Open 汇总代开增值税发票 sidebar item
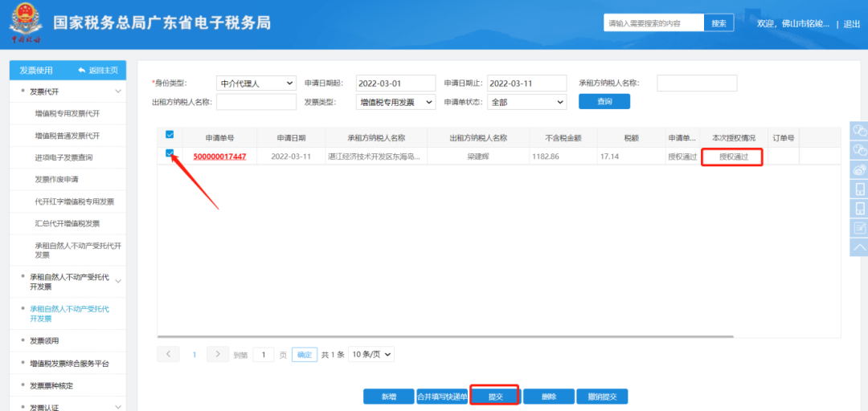 68,223
